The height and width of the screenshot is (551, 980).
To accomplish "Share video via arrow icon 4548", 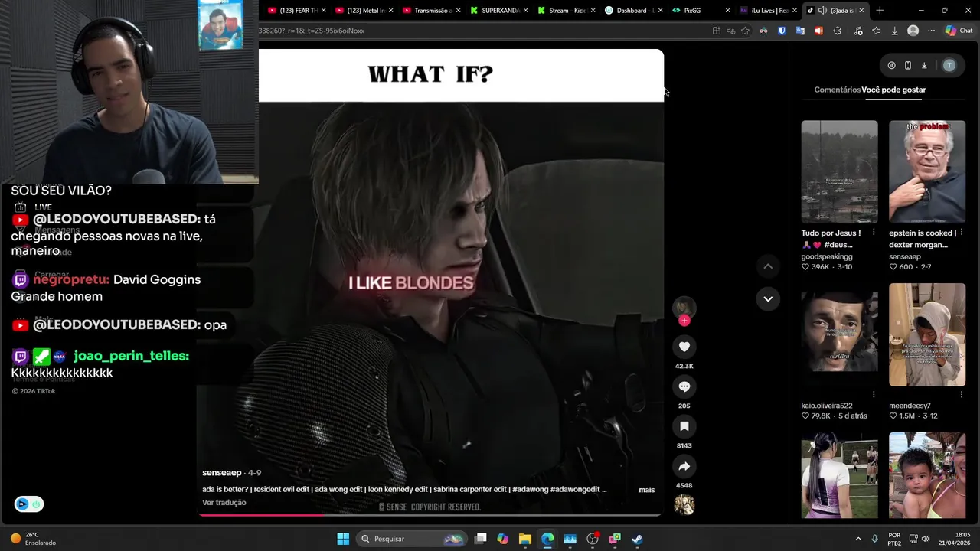I will (x=684, y=466).
